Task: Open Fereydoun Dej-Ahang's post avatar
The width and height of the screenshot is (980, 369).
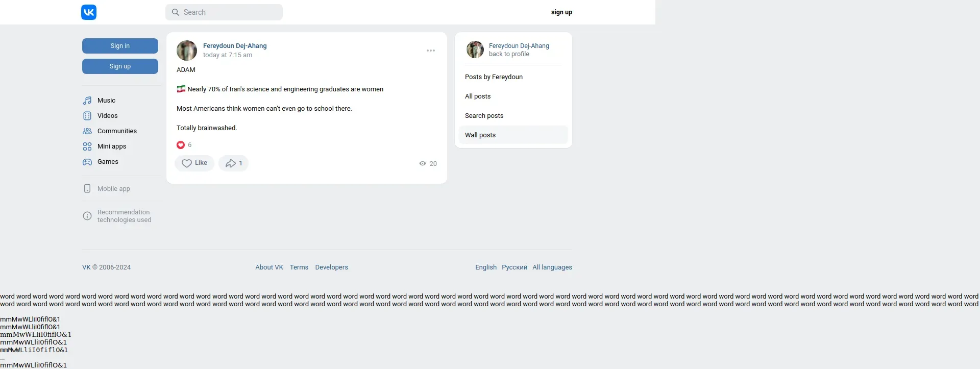Action: 187,51
